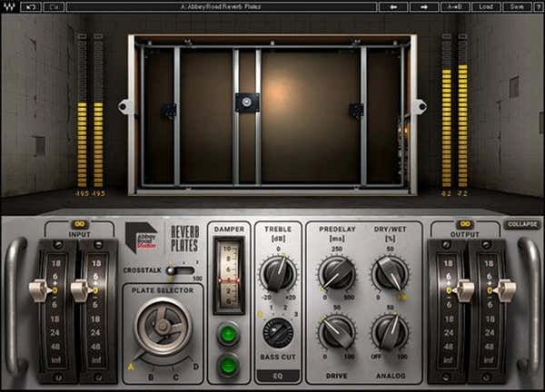This screenshot has height=392, width=545.
Task: Select plate B on the selector
Action: tap(151, 377)
